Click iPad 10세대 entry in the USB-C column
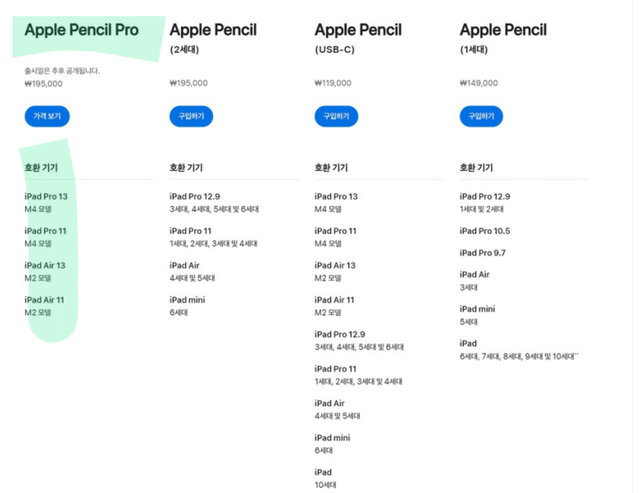The image size is (640, 493). tap(323, 478)
